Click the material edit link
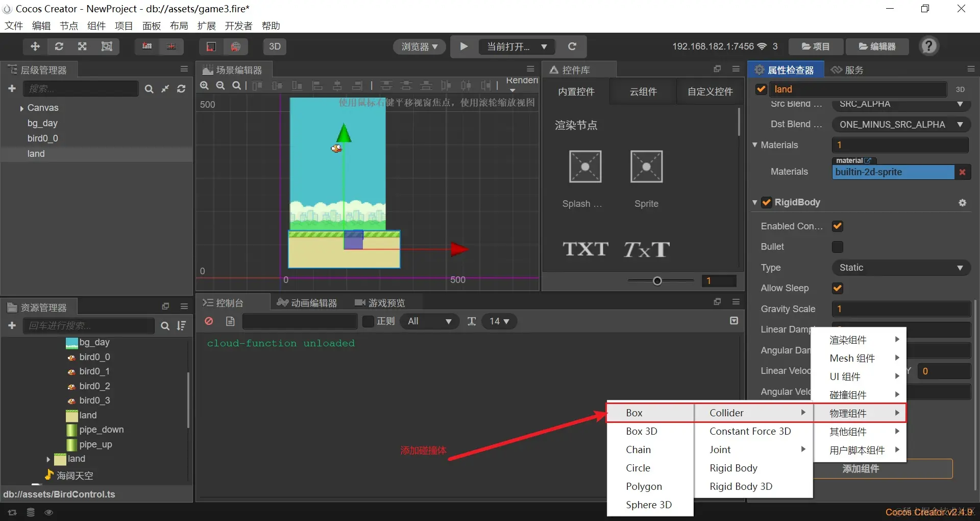 click(x=868, y=160)
